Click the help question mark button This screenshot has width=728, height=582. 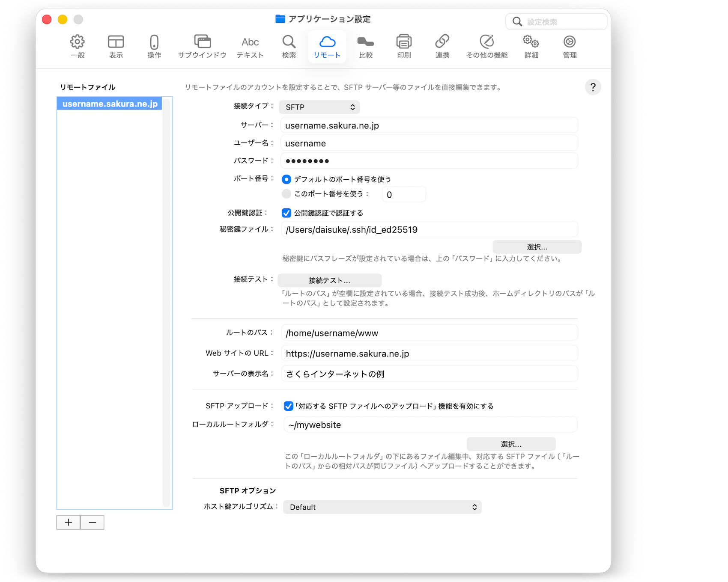pyautogui.click(x=593, y=87)
